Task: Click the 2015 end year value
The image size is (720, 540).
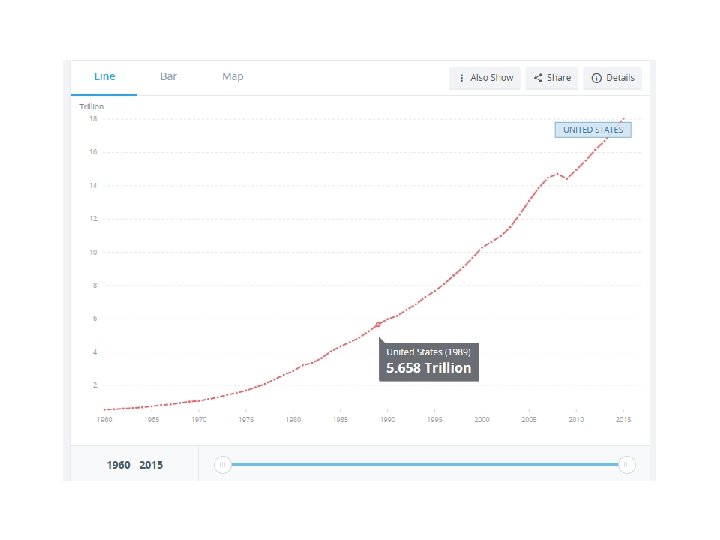Action: click(x=151, y=465)
